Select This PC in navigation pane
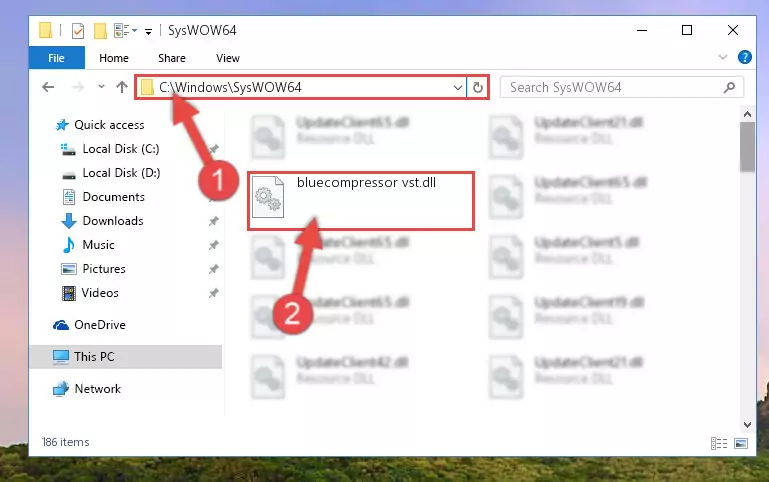769x482 pixels. (x=126, y=357)
